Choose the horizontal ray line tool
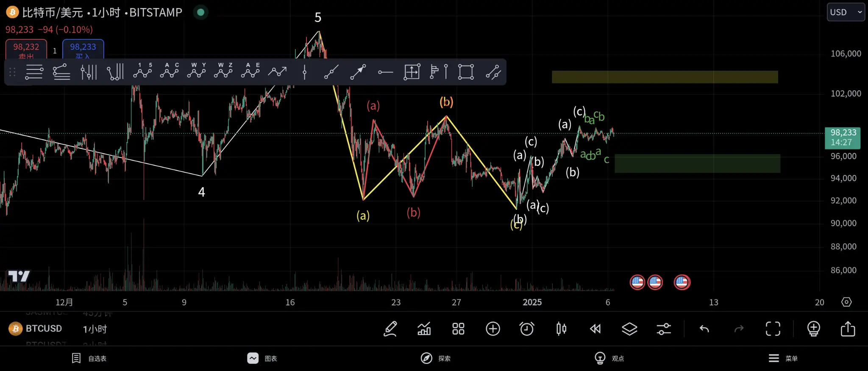Screen dimensions: 868x371 click(385, 72)
